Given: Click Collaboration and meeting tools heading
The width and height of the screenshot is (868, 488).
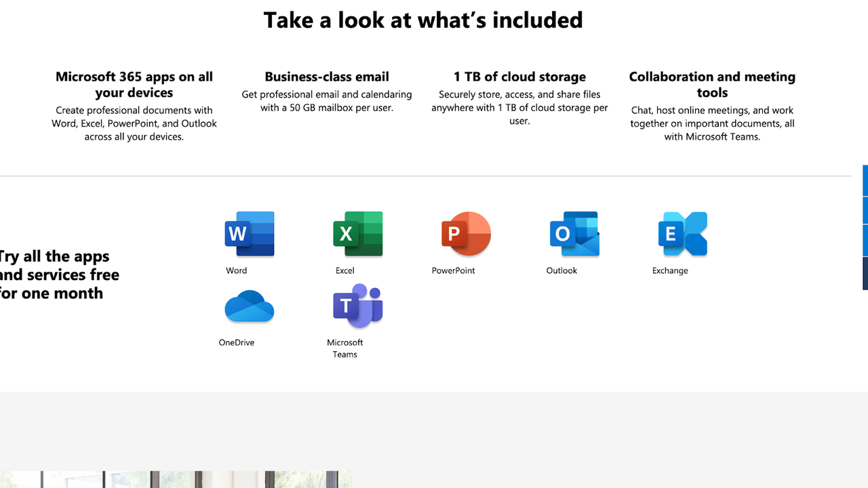Looking at the screenshot, I should [x=712, y=85].
